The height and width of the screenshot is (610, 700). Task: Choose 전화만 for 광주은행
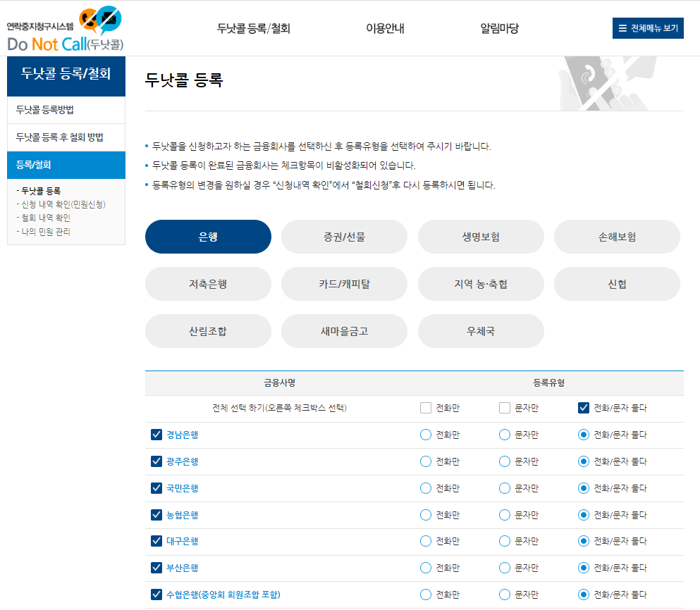[x=426, y=461]
